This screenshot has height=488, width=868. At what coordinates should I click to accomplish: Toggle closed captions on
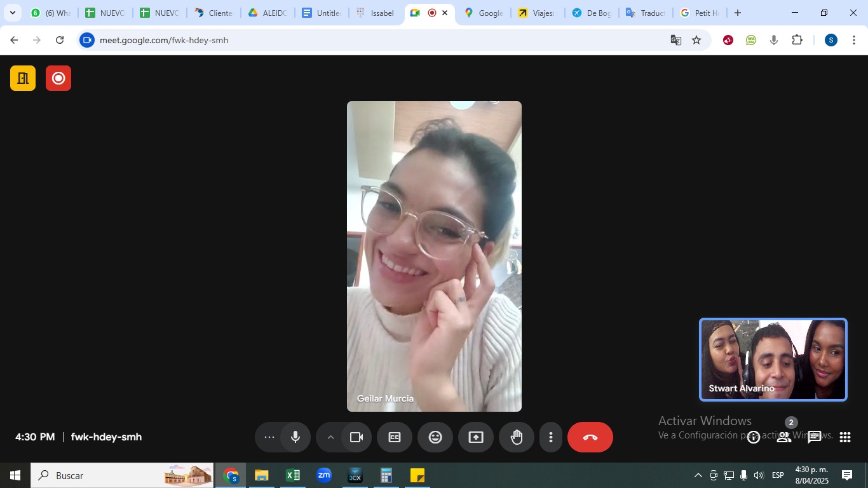pyautogui.click(x=395, y=437)
